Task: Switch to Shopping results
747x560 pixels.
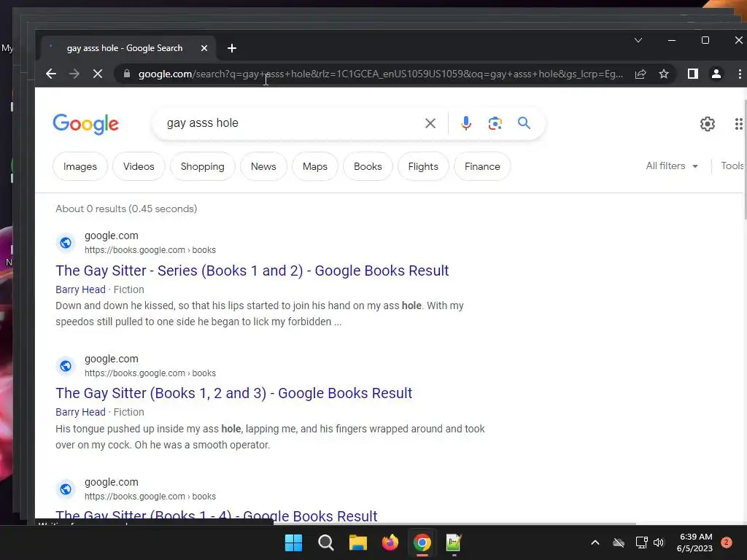Action: click(203, 166)
